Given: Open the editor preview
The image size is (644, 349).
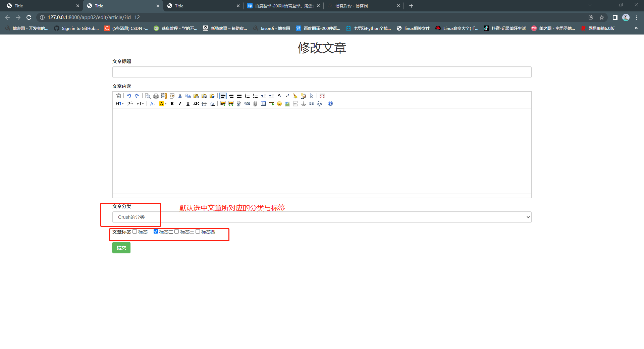Looking at the screenshot, I should (x=148, y=96).
